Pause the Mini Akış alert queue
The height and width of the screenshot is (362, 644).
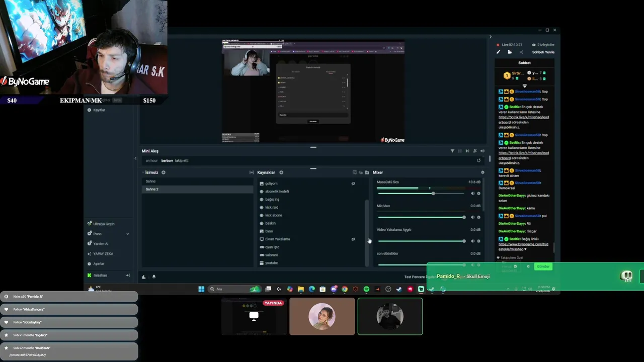(460, 151)
